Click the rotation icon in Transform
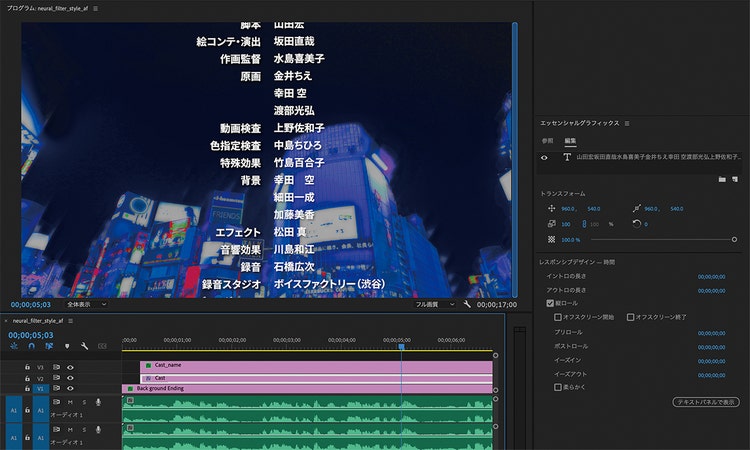The height and width of the screenshot is (450, 750). [636, 224]
